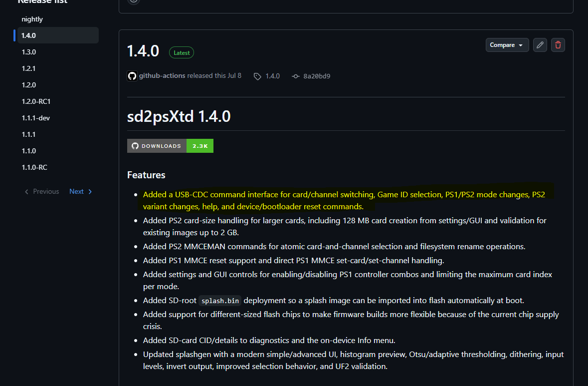Click the splash.bin inline code text
The height and width of the screenshot is (386, 588).
pyautogui.click(x=220, y=301)
